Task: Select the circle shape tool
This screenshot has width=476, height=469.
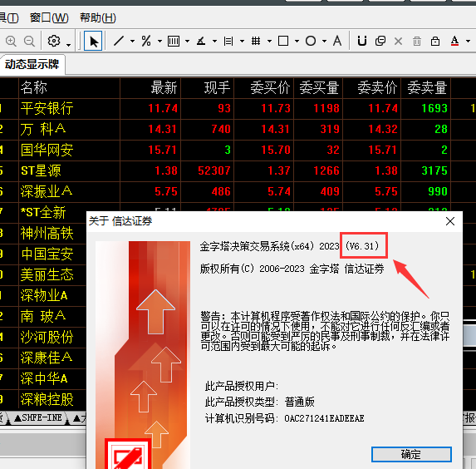Action: [x=311, y=41]
